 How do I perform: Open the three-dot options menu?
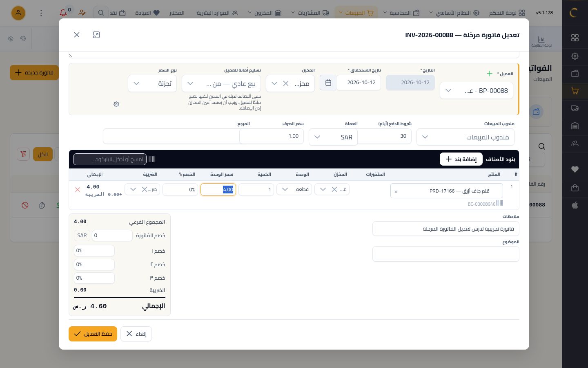pyautogui.click(x=41, y=13)
